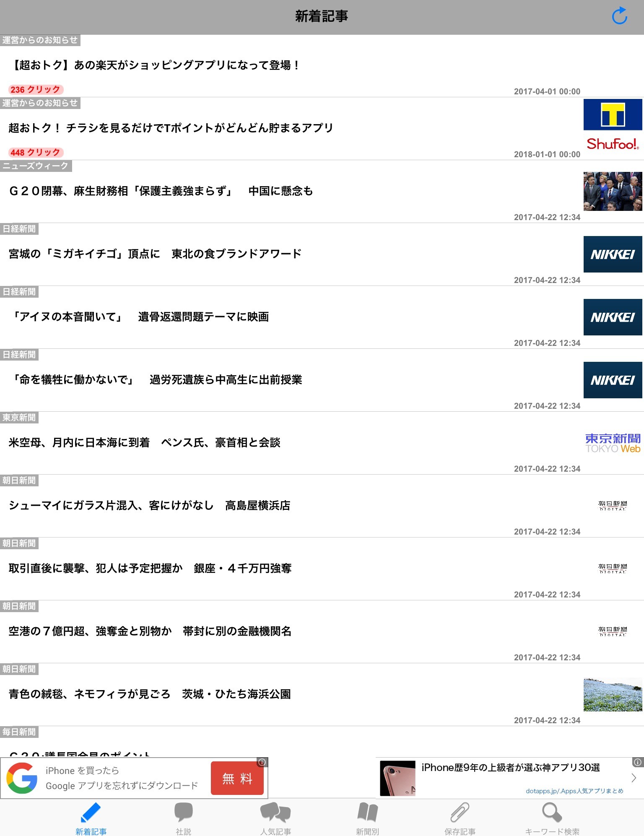Tap the refresh icon in header
644x836 pixels.
(619, 16)
